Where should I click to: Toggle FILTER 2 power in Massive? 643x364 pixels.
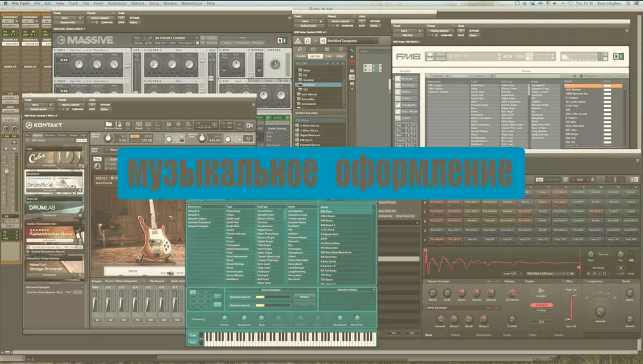(145, 81)
